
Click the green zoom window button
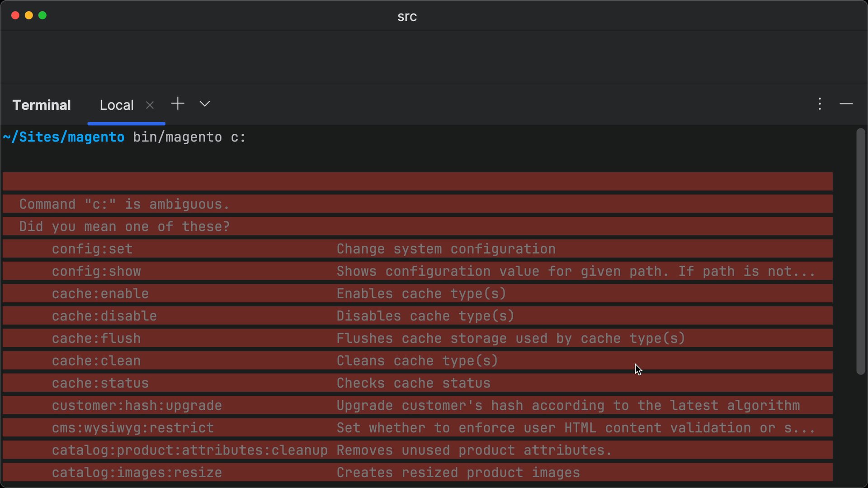[42, 15]
